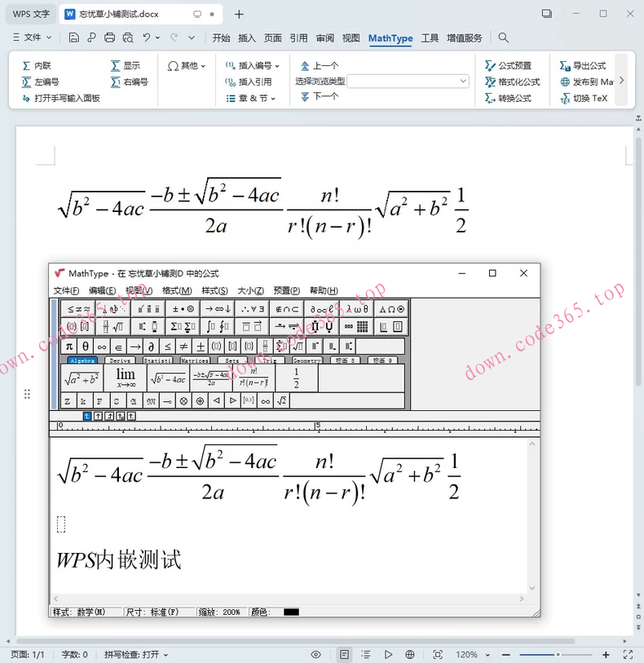Viewport: 644px width, 663px height.
Task: Insert the one-half fraction tile
Action: coord(296,378)
